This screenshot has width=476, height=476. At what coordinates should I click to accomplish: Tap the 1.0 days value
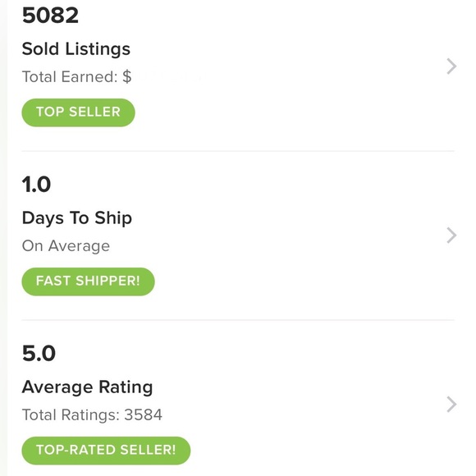[36, 185]
